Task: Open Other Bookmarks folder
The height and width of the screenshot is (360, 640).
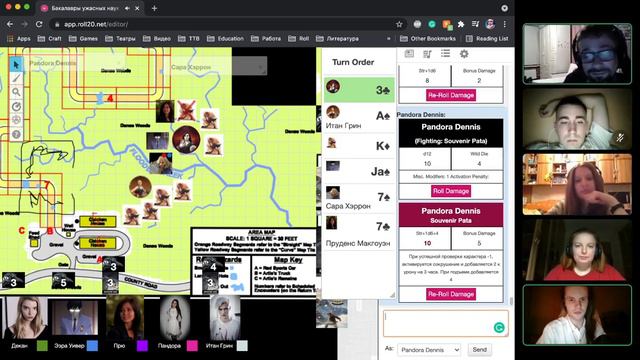Action: click(x=428, y=39)
